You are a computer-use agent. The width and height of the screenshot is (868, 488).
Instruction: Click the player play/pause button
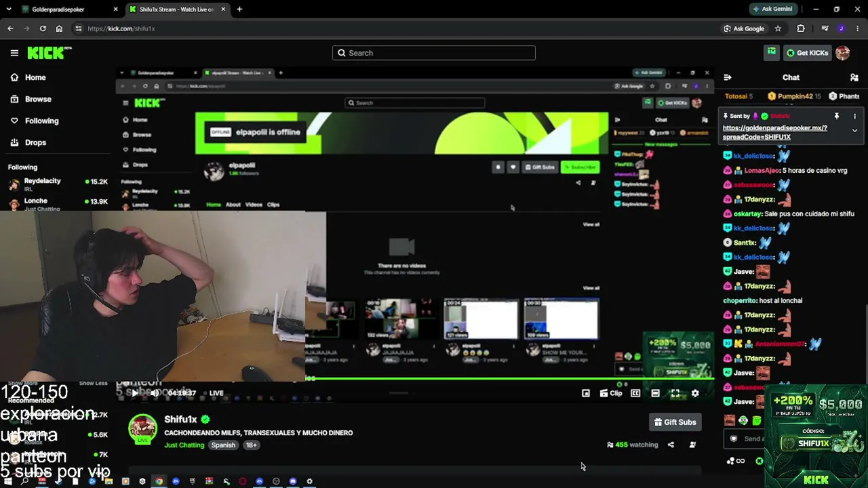click(x=135, y=393)
